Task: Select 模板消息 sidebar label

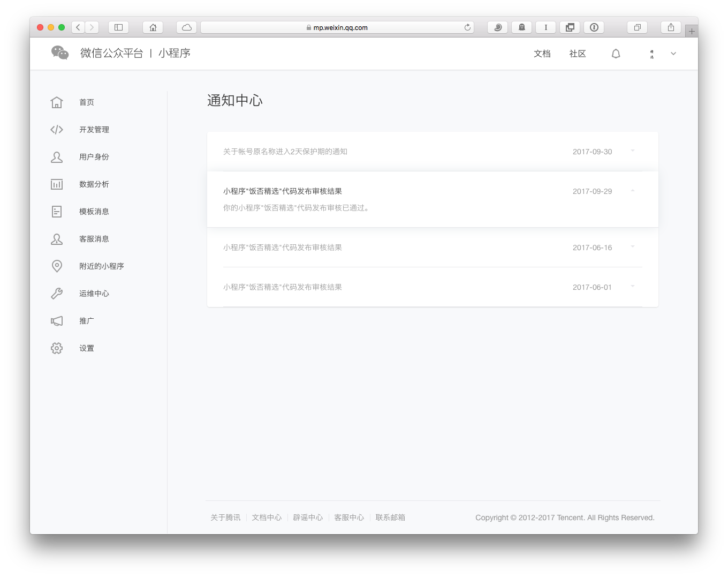Action: point(94,212)
